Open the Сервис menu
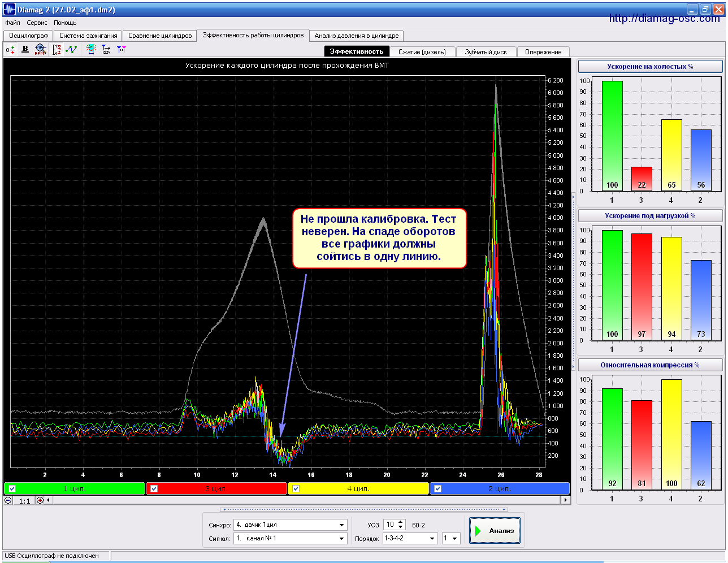This screenshot has width=728, height=563. (x=37, y=23)
